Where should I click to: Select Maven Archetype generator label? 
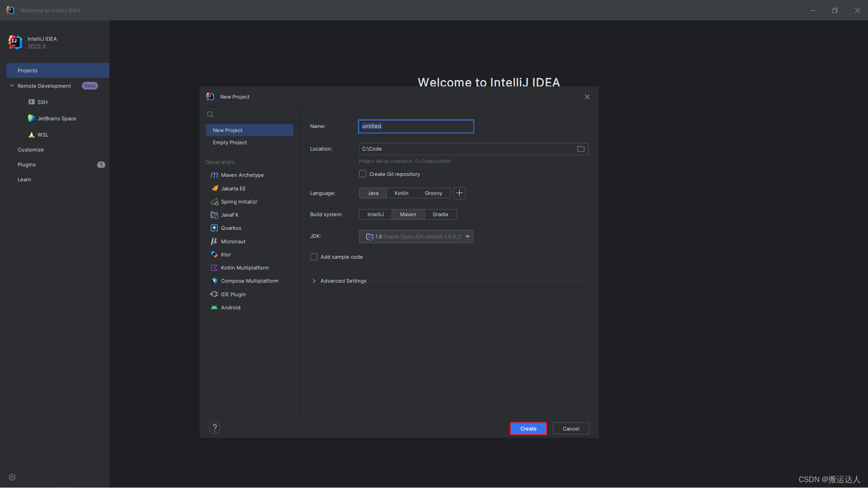coord(242,175)
